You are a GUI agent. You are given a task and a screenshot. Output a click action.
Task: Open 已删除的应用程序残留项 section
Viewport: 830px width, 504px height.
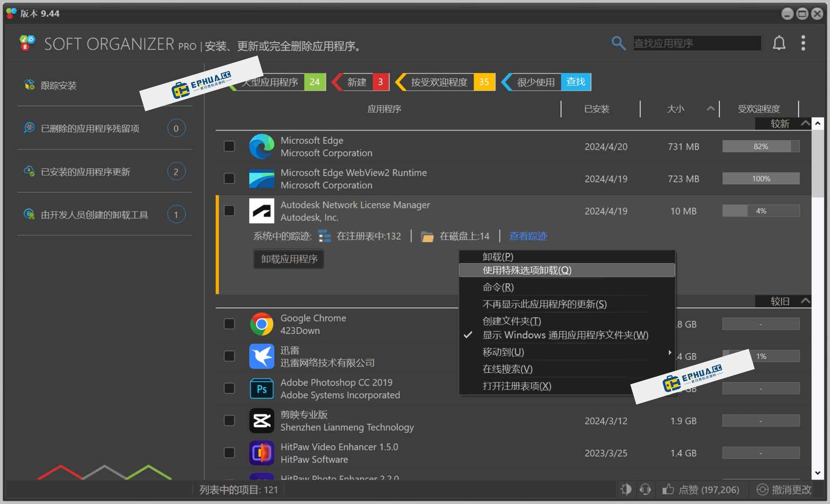[x=105, y=128]
